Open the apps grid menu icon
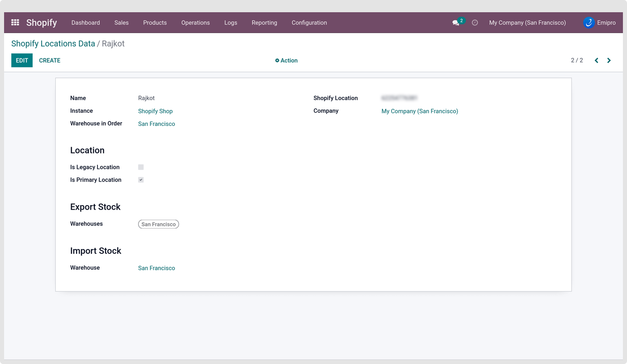627x364 pixels. click(15, 22)
